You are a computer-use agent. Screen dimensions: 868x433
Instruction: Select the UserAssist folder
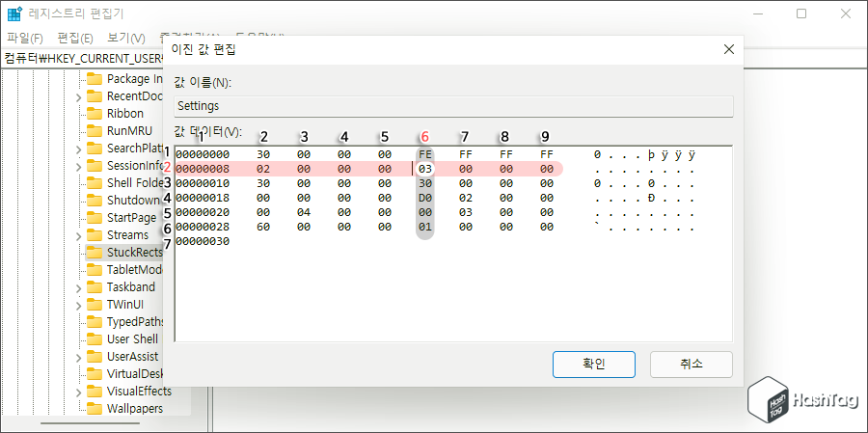coord(132,356)
